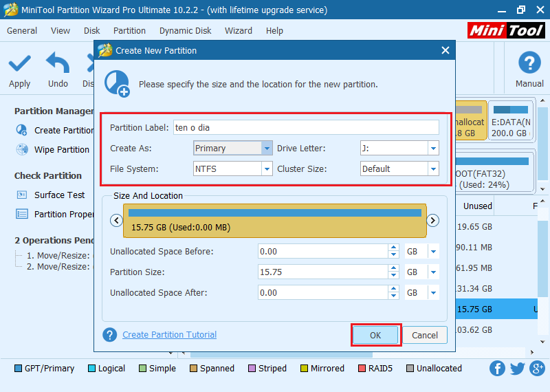Open the Disk menu

[x=92, y=31]
